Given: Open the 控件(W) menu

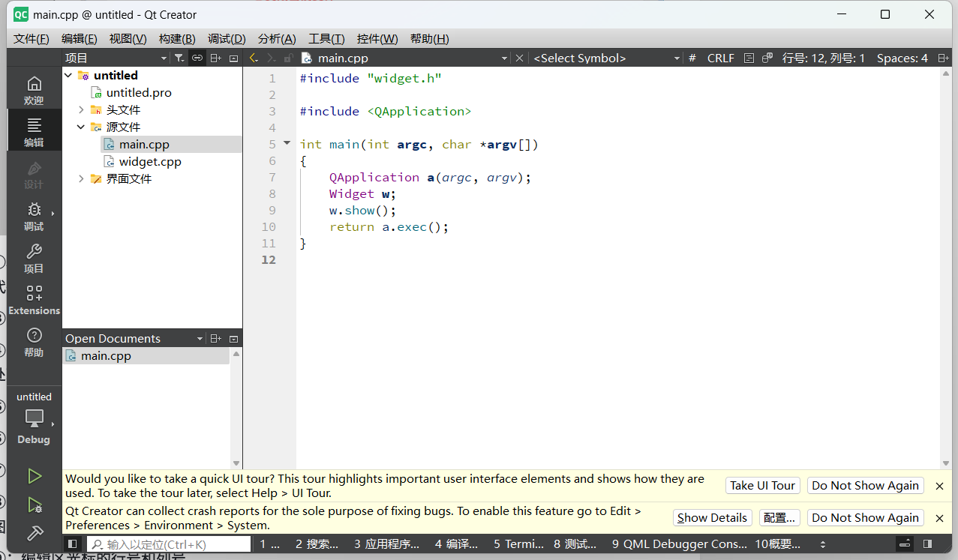Looking at the screenshot, I should pos(377,39).
